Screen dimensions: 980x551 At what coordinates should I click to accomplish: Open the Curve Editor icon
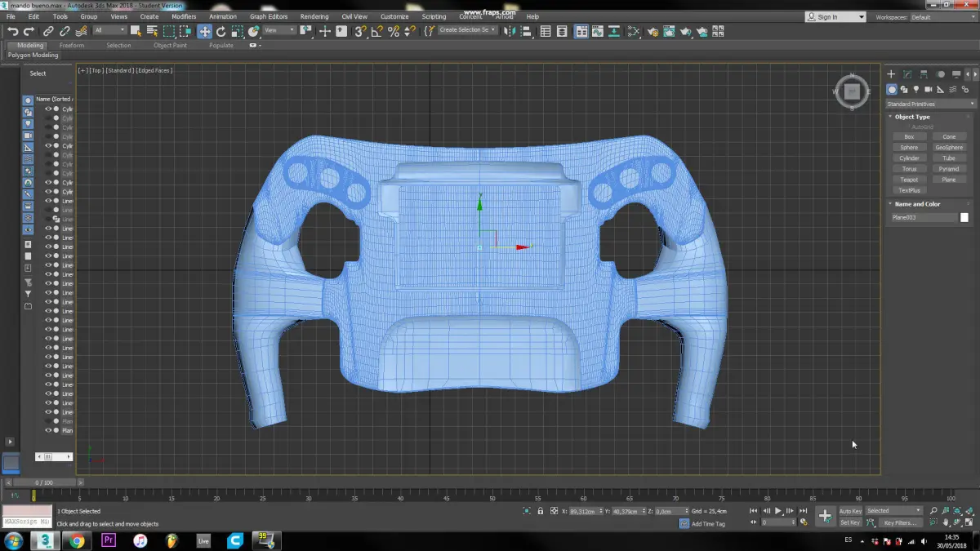[x=597, y=31]
